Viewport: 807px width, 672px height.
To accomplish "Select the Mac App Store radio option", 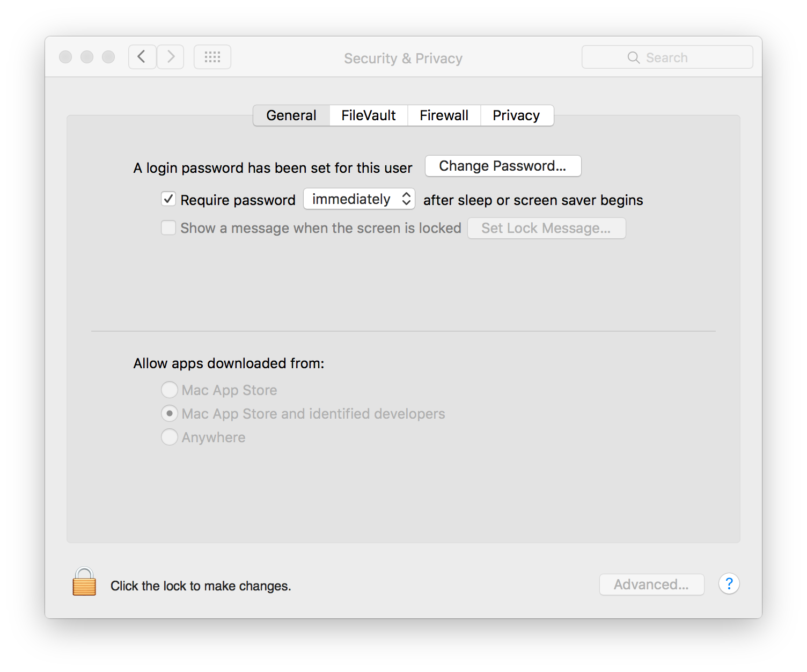I will coord(170,390).
